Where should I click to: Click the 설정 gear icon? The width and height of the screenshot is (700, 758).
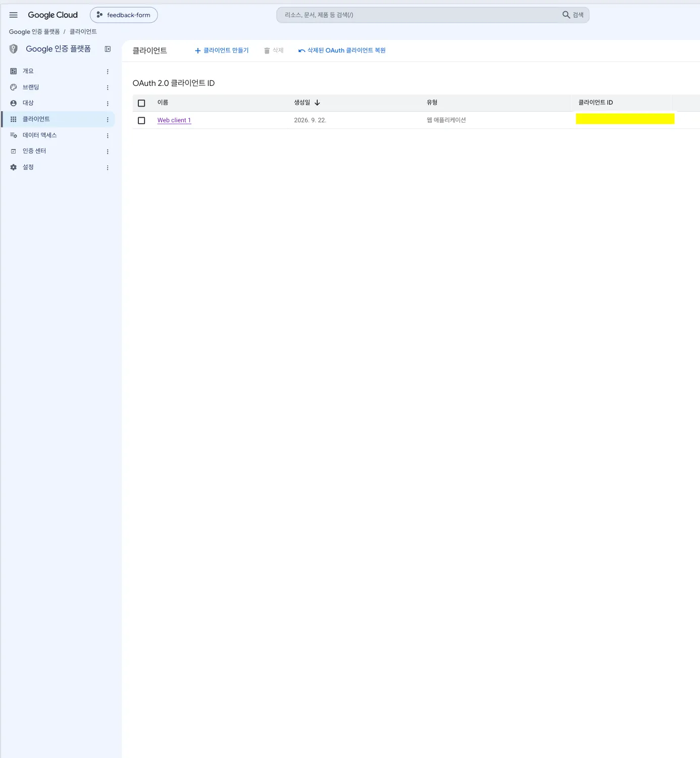click(14, 167)
